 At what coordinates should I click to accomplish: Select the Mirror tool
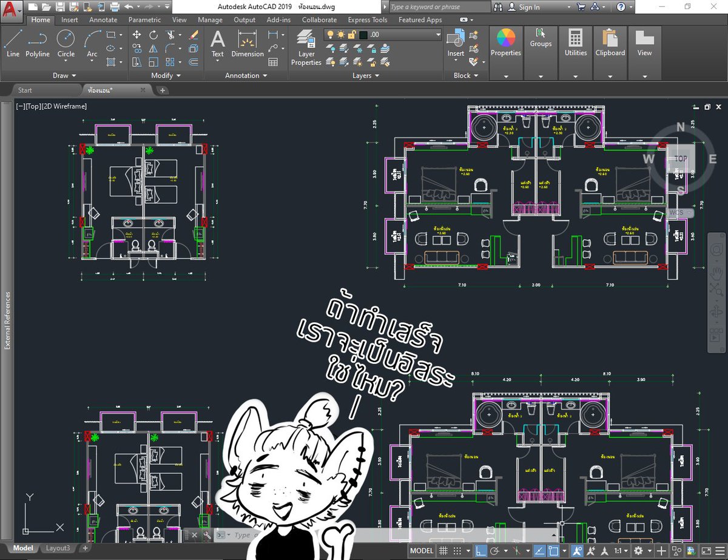[x=153, y=49]
